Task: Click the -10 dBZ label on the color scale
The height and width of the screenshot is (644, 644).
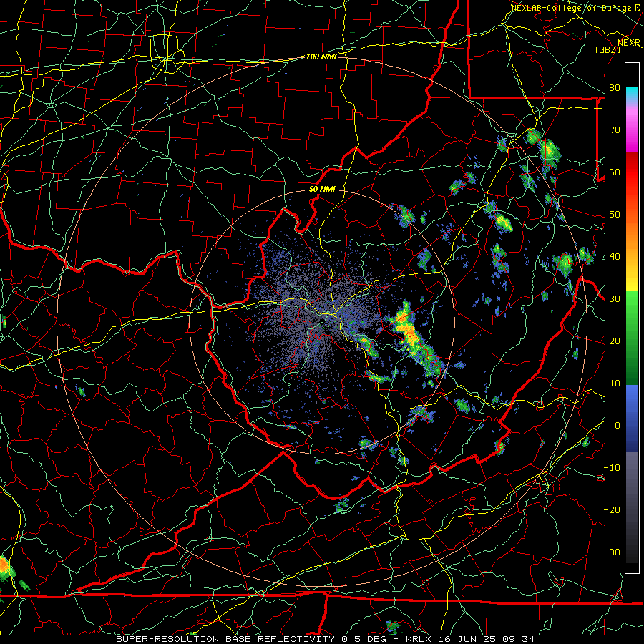Action: [612, 468]
